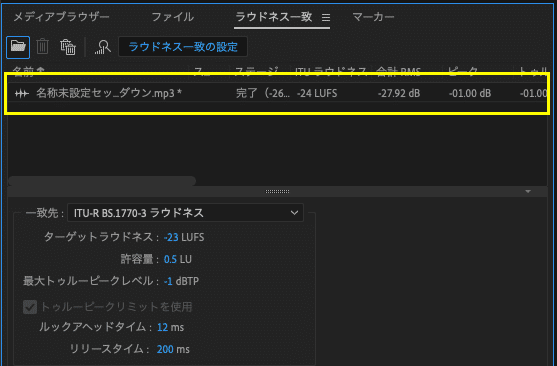Click the remove selected file trash icon
557x366 pixels.
pyautogui.click(x=42, y=47)
